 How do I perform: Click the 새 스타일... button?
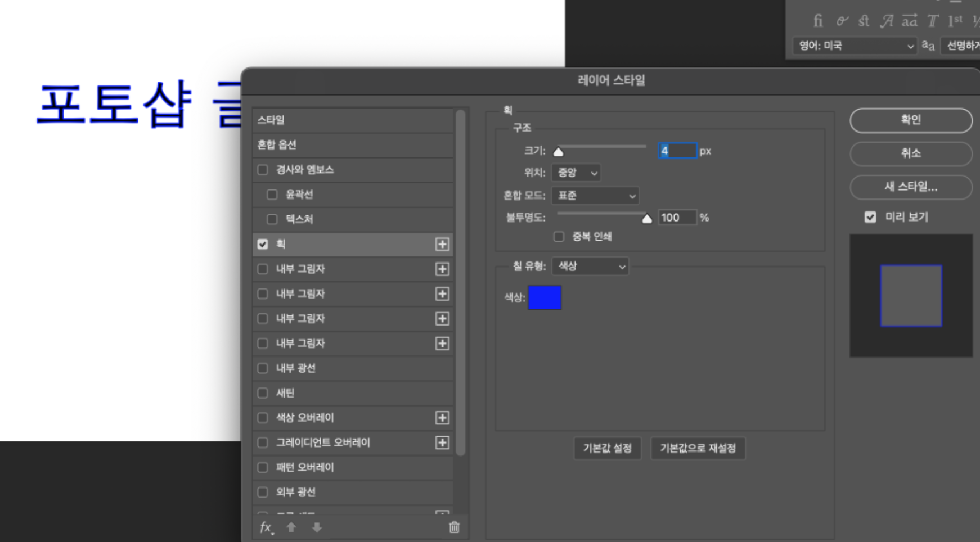[911, 187]
